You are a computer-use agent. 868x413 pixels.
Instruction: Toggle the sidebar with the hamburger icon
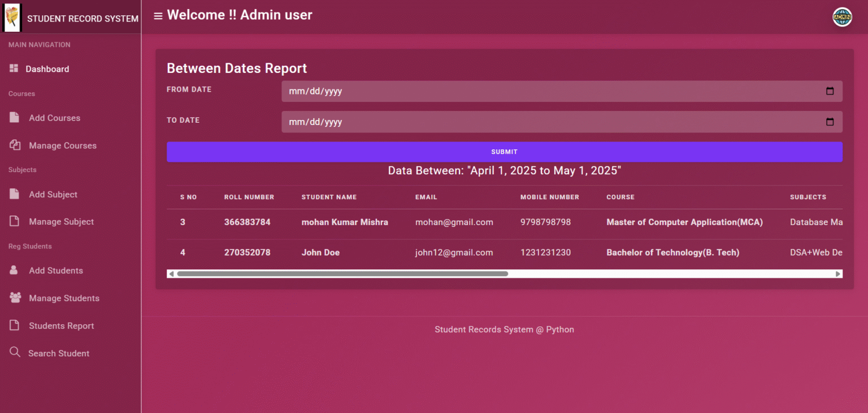pyautogui.click(x=157, y=15)
